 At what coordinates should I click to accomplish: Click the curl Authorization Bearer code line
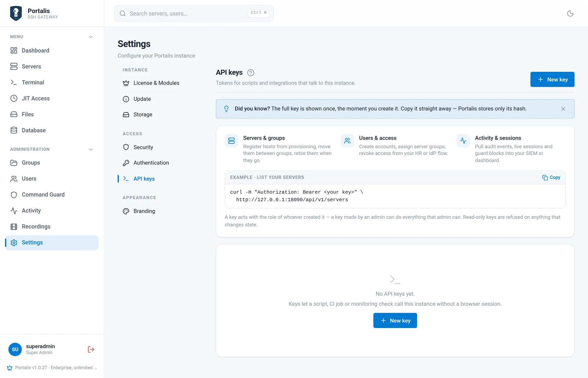pyautogui.click(x=296, y=192)
